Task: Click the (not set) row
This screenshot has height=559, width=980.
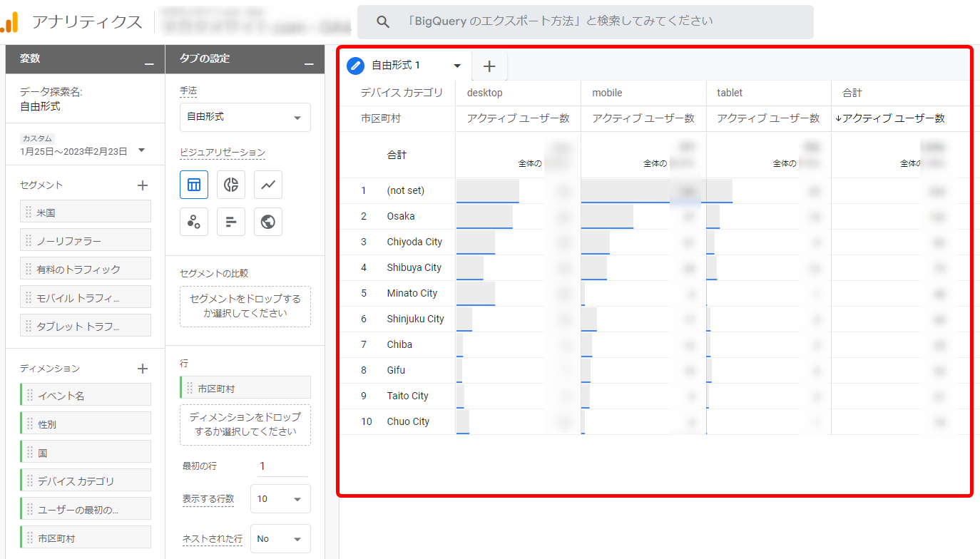Action: (x=654, y=191)
